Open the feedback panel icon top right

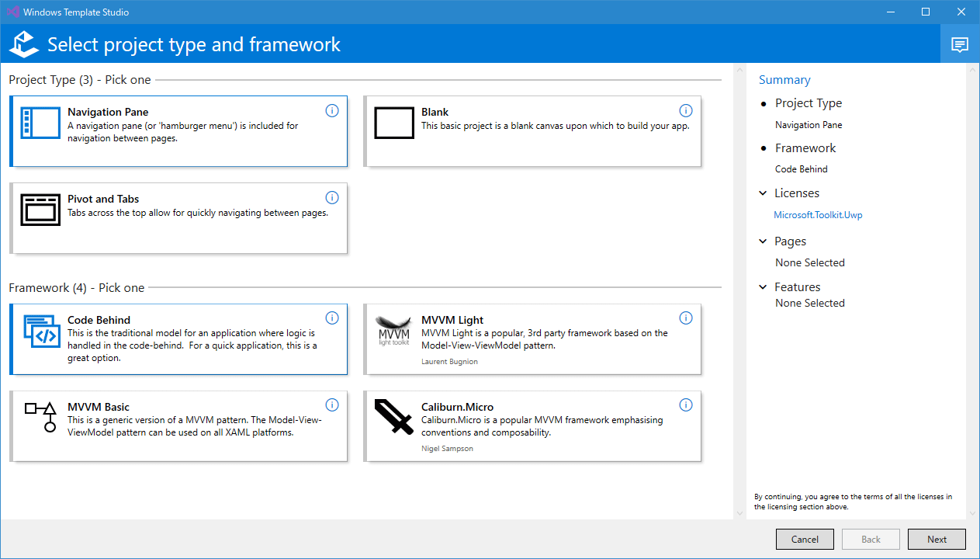(960, 44)
